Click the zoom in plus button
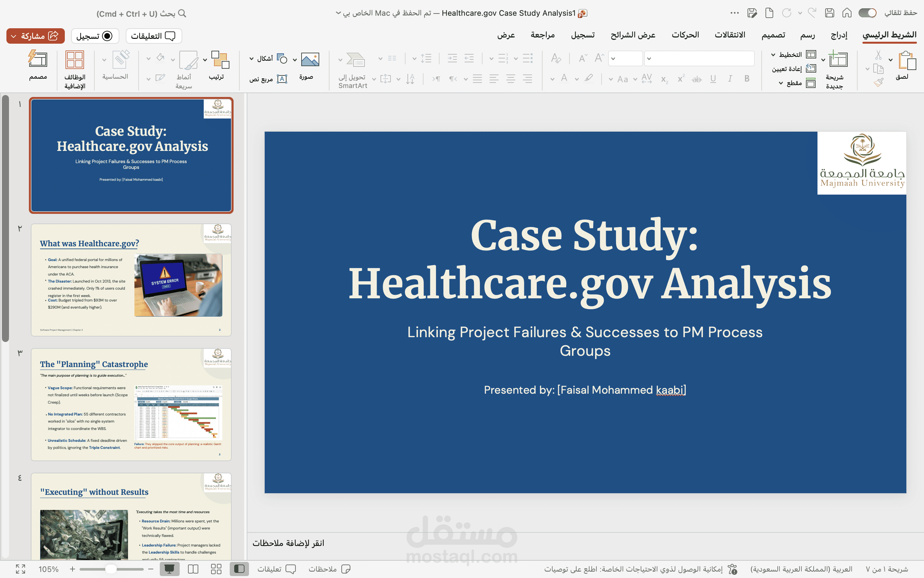924x578 pixels. 73,569
